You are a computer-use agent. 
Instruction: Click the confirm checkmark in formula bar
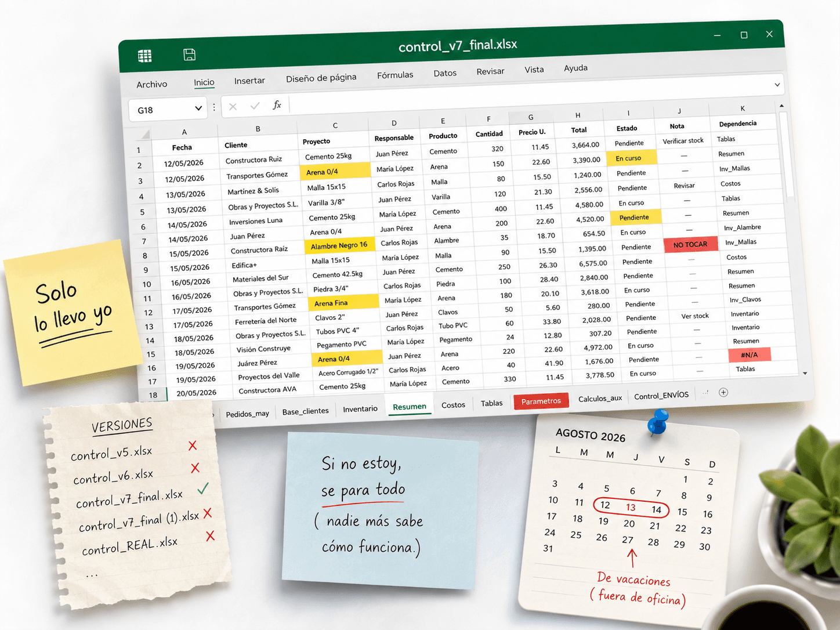pyautogui.click(x=255, y=106)
